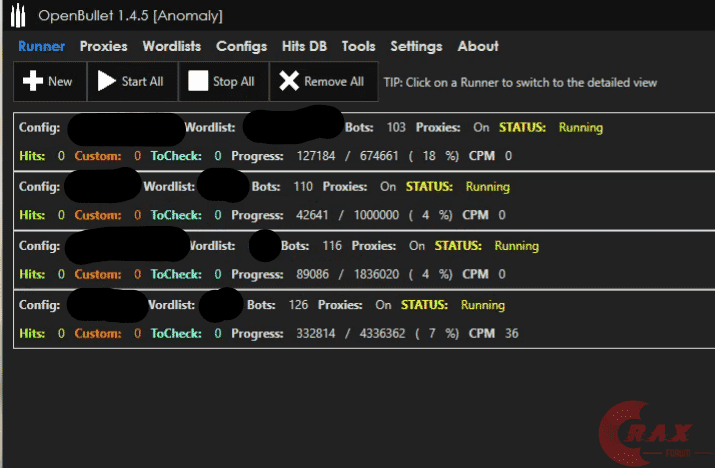
Task: Show the About tab
Action: pyautogui.click(x=478, y=46)
